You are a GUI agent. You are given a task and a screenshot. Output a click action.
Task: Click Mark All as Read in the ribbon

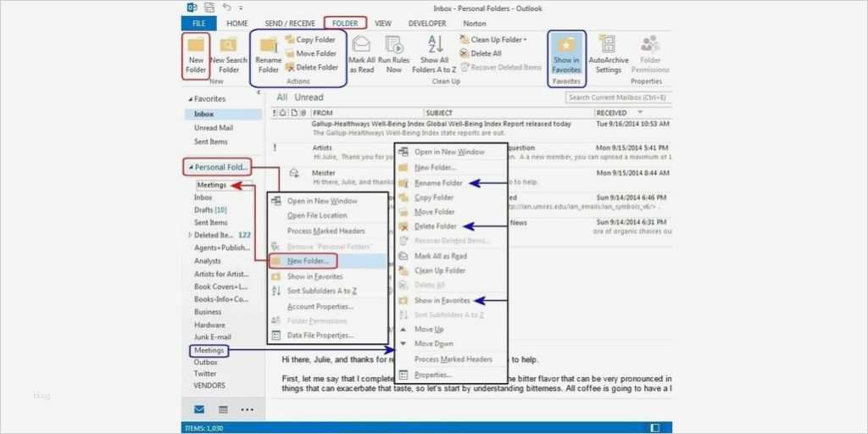point(362,55)
